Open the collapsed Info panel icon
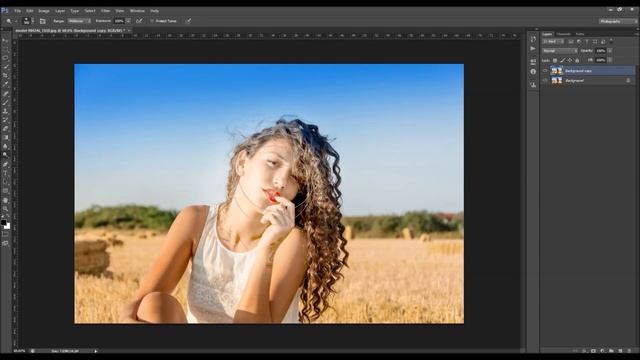Image resolution: width=640 pixels, height=360 pixels. click(x=533, y=71)
